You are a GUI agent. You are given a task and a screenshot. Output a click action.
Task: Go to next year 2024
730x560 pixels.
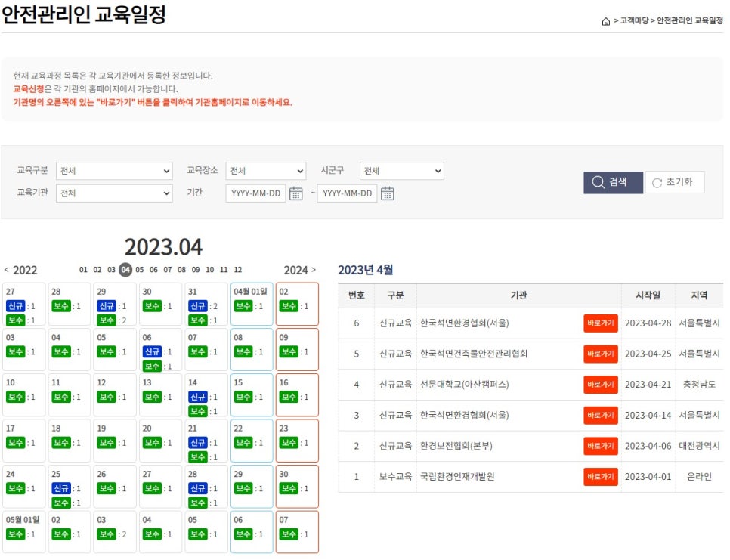[x=300, y=270]
